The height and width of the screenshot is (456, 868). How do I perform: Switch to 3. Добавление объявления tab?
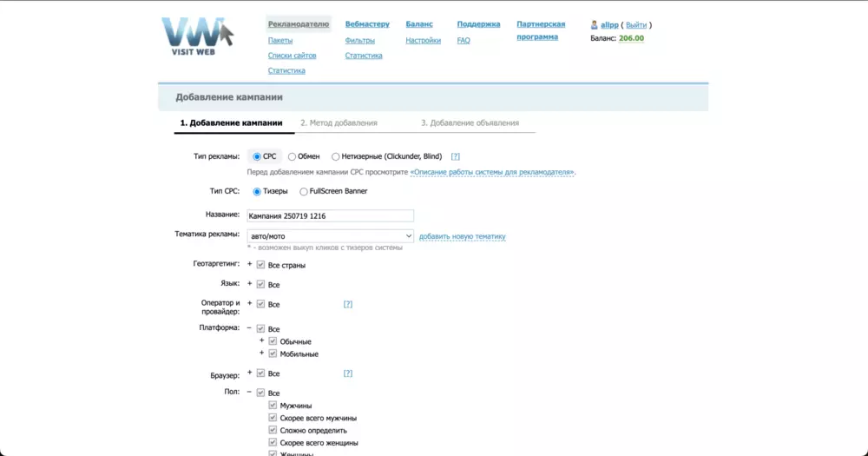pyautogui.click(x=470, y=123)
